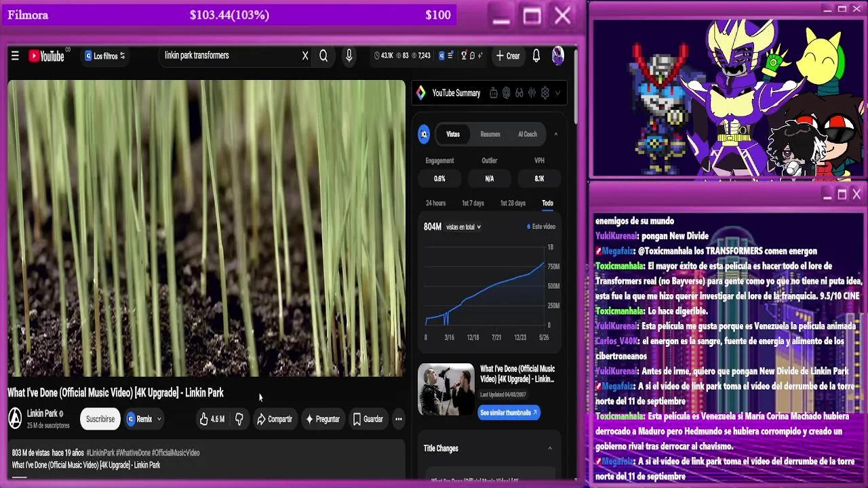
Task: Select the 24 hours range tab
Action: (x=435, y=203)
